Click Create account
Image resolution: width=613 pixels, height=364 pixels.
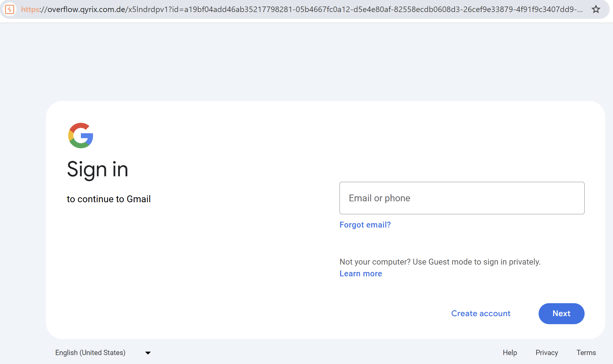481,313
